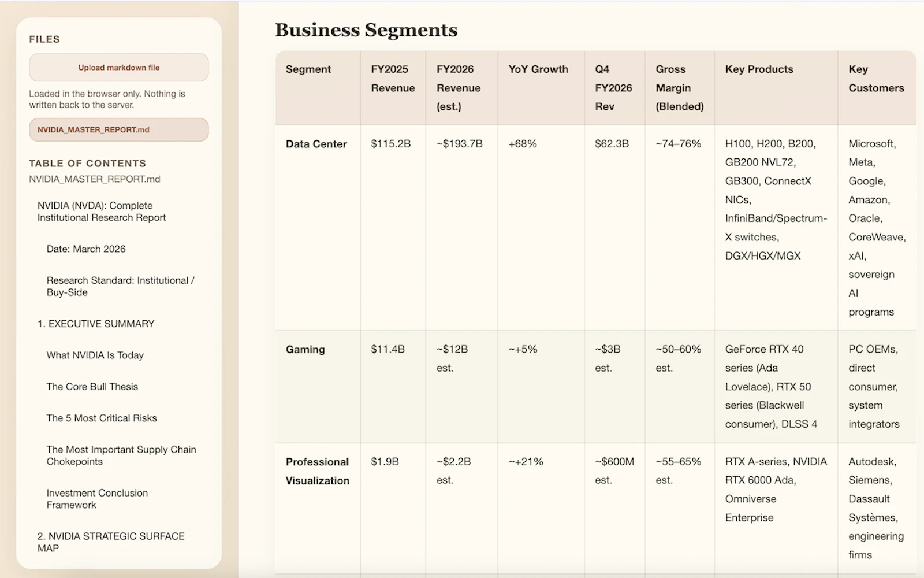The height and width of the screenshot is (578, 924).
Task: Jump to 2. NVIDIA STRATEGIC SURFACE MAP
Action: coord(111,542)
